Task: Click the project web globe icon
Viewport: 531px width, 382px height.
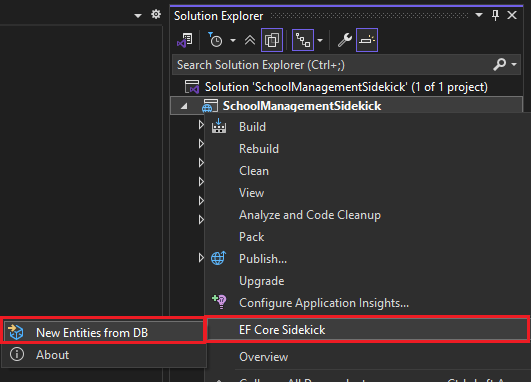Action: click(x=209, y=106)
